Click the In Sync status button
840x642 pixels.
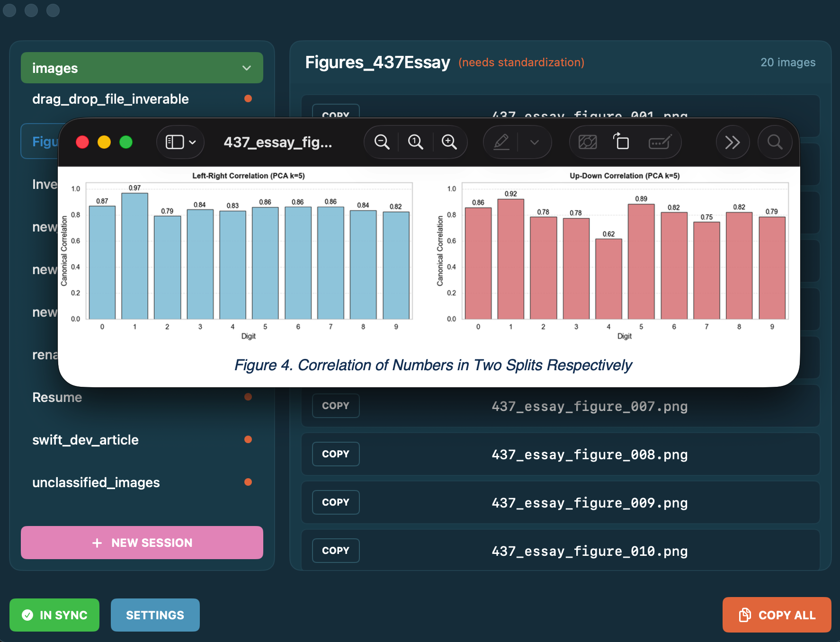coord(54,615)
